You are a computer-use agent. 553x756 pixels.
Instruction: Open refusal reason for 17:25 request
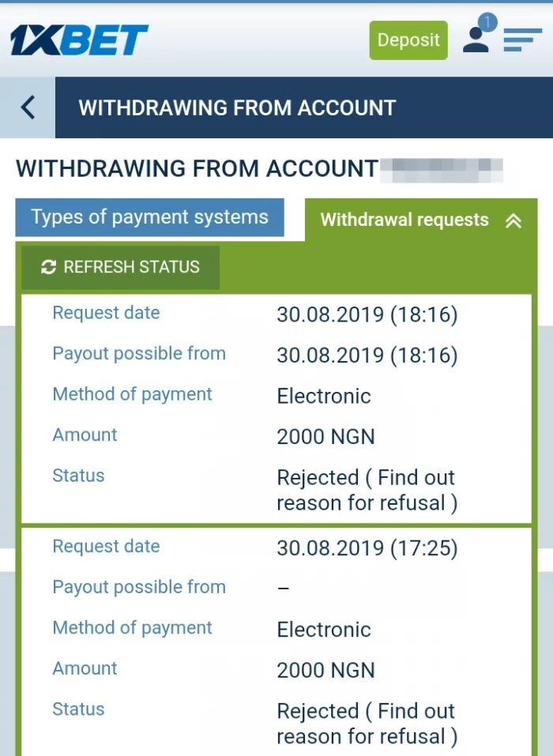(367, 724)
